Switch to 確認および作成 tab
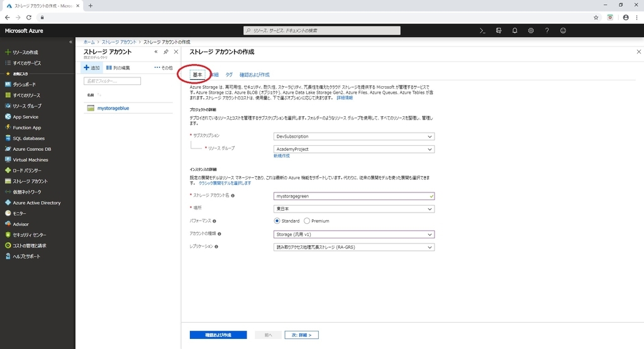644x349 pixels. tap(255, 75)
